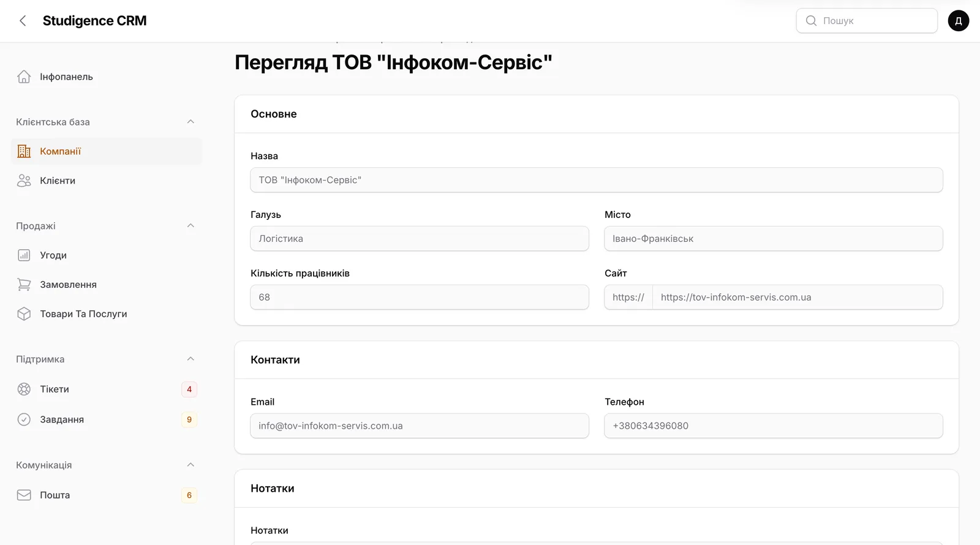
Task: Click the Інфопанель home icon
Action: click(x=24, y=77)
